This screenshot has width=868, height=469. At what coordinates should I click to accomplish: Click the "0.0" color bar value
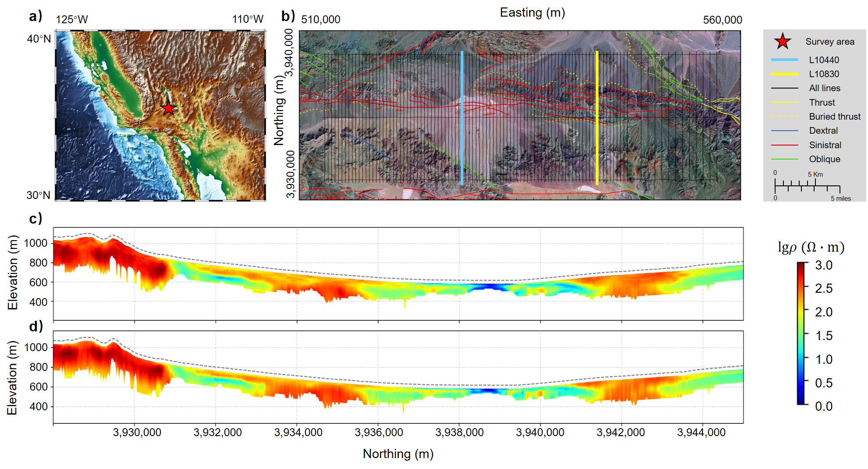824,406
